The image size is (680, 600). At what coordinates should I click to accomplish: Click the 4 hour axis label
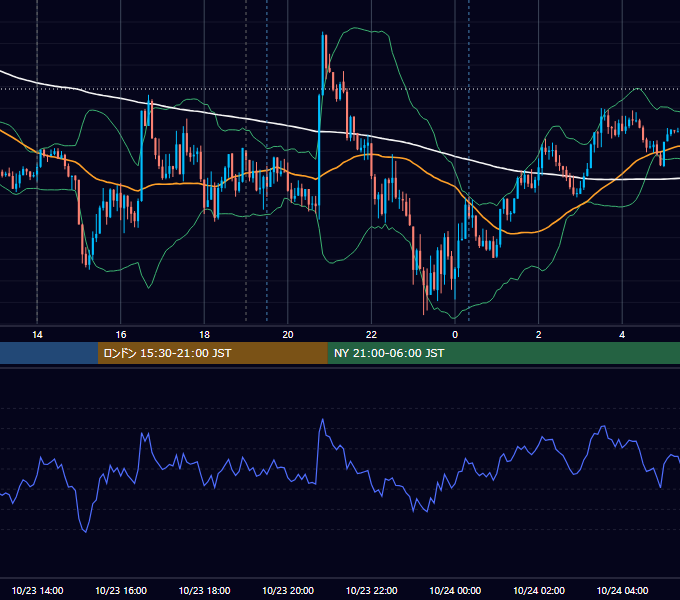click(x=622, y=335)
